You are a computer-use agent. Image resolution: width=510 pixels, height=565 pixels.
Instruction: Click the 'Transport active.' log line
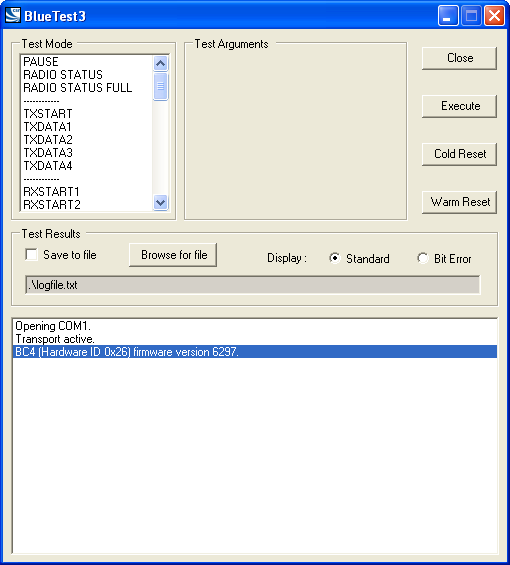coord(255,339)
